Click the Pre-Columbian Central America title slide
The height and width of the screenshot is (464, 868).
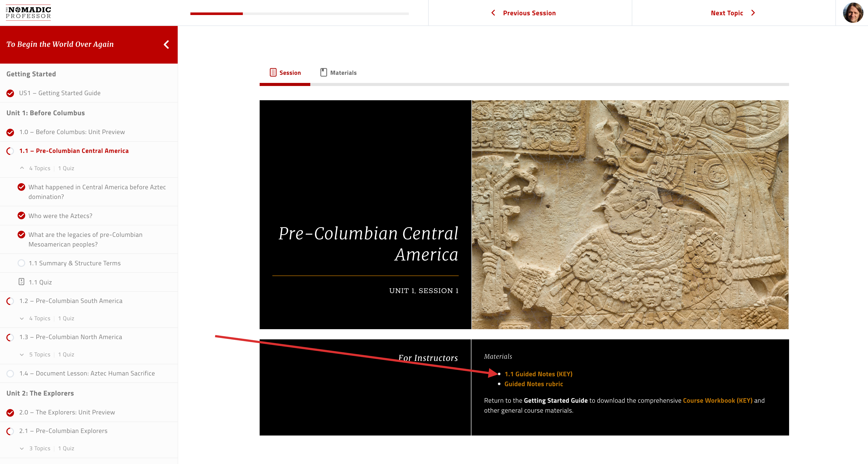click(365, 214)
